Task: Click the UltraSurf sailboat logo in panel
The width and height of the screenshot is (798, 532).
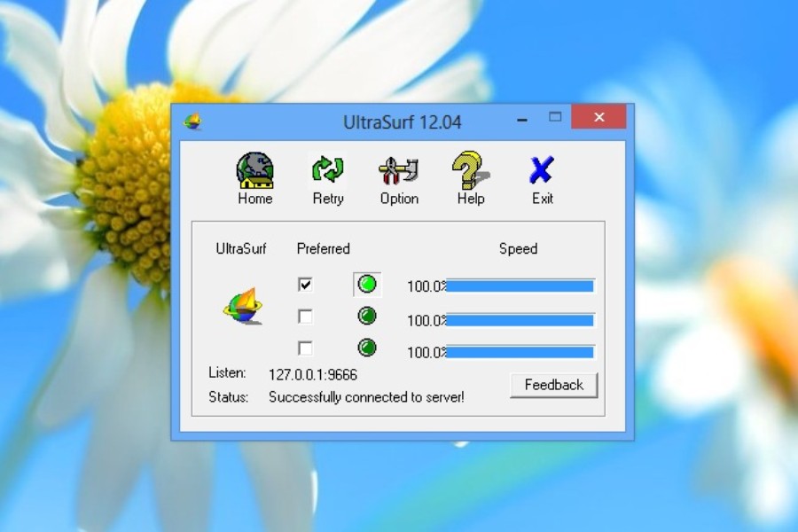Action: (242, 306)
